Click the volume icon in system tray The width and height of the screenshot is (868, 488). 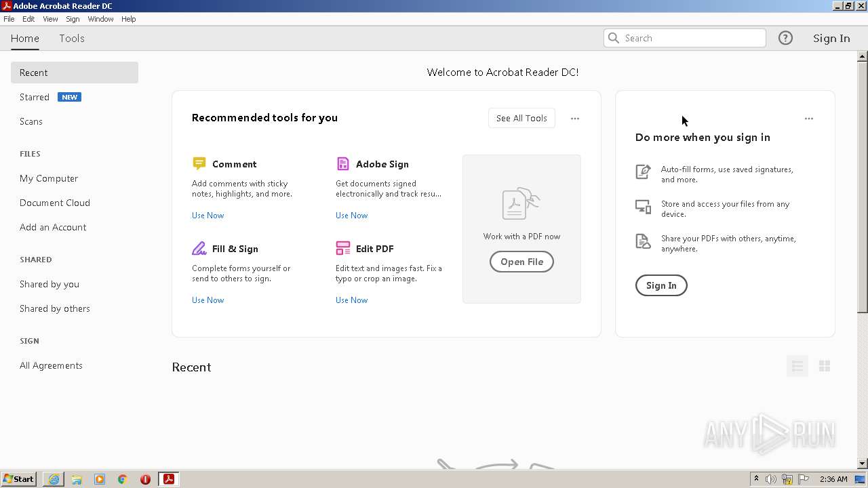tap(771, 479)
